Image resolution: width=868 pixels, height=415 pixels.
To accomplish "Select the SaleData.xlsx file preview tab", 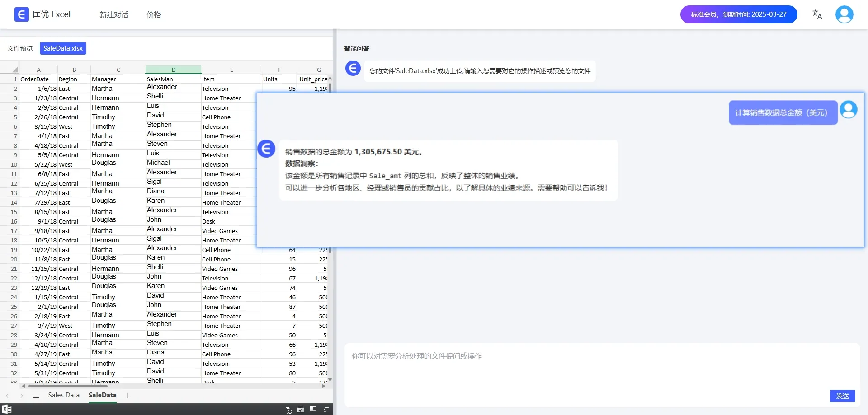I will click(x=63, y=48).
